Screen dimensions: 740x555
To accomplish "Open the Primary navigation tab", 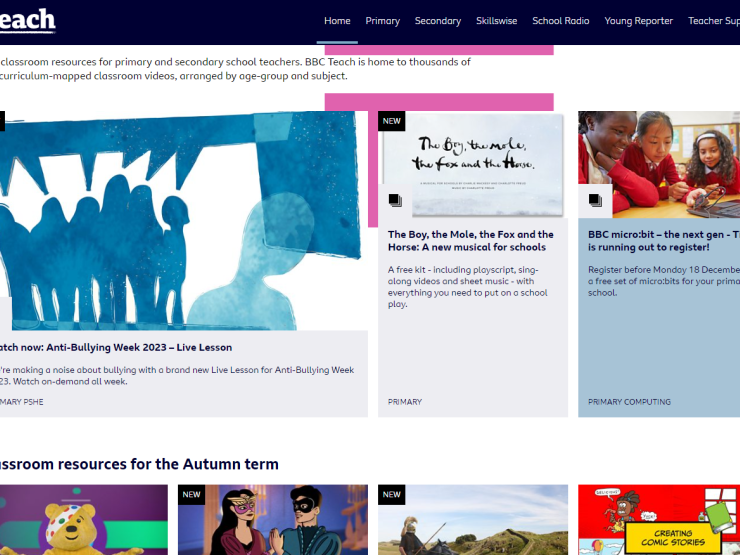I will [x=382, y=21].
